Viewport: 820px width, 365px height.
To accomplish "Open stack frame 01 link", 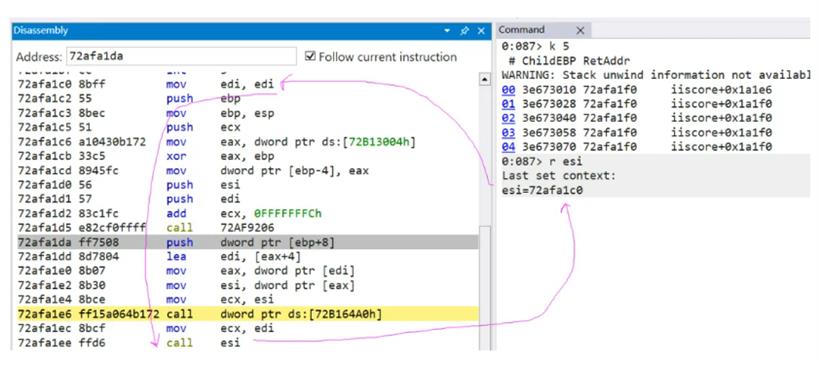I will [x=508, y=104].
